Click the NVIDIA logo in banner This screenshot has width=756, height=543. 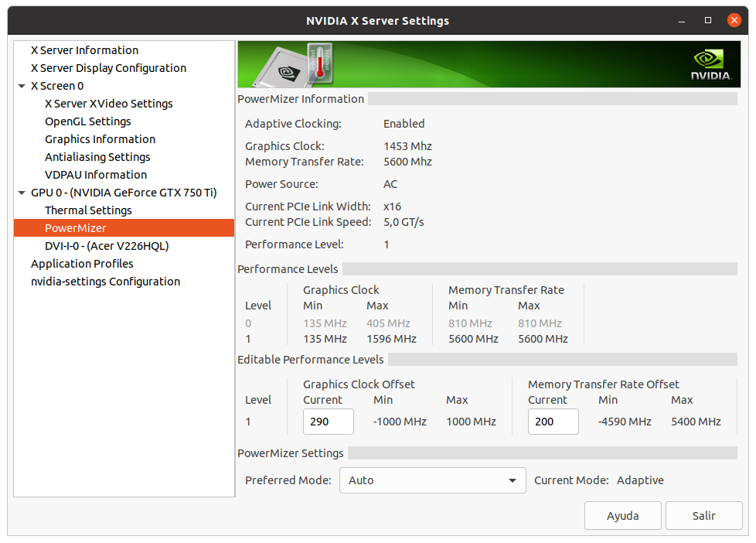(x=711, y=65)
